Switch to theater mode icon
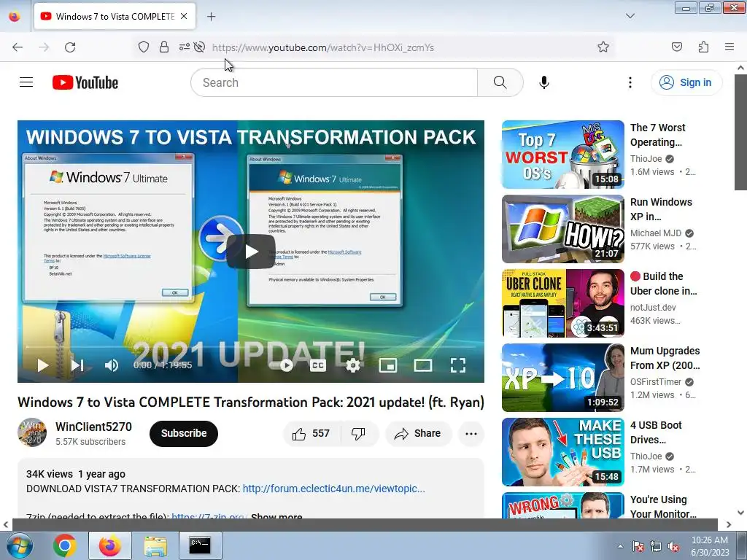This screenshot has width=747, height=560. click(x=423, y=365)
